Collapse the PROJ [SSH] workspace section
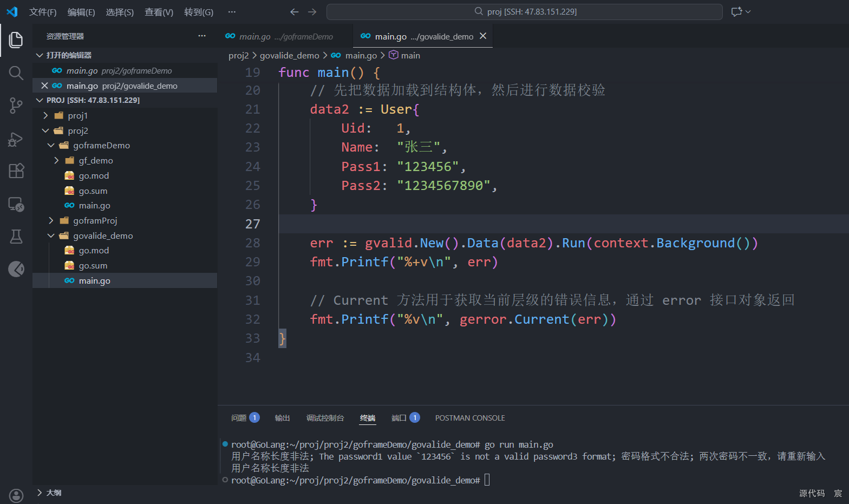Screen dimensions: 849x504 [125, 100]
